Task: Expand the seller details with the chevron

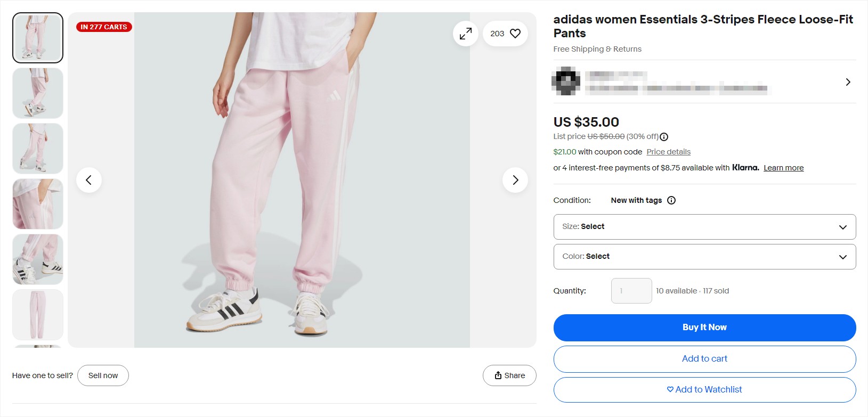Action: tap(847, 81)
